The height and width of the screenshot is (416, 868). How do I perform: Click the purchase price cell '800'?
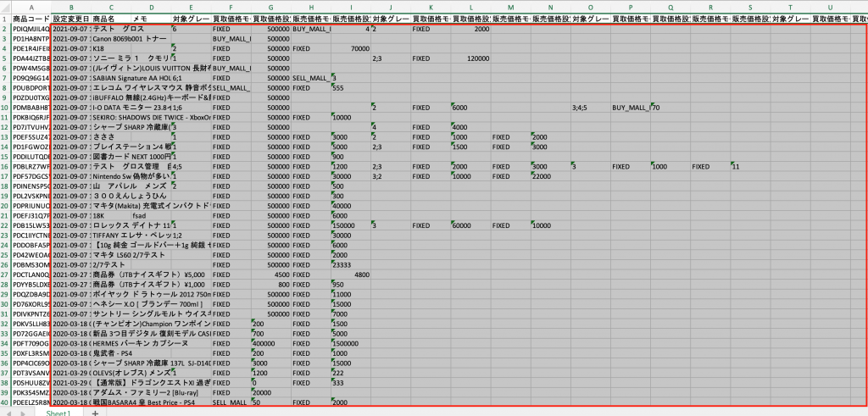pyautogui.click(x=270, y=285)
